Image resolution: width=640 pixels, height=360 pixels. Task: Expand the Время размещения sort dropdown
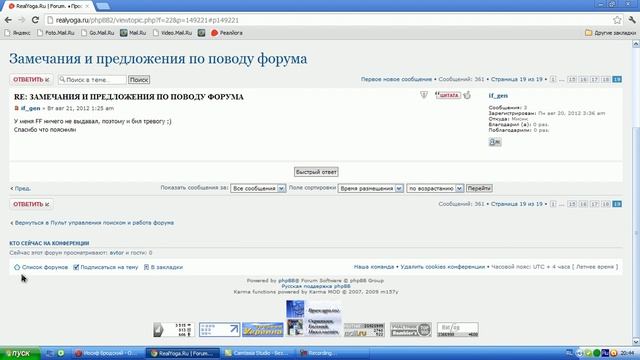[x=370, y=188]
